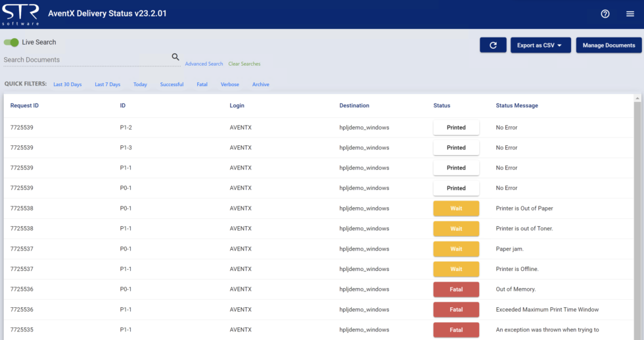The width and height of the screenshot is (644, 340).
Task: Click the Clear Searches link
Action: (244, 64)
